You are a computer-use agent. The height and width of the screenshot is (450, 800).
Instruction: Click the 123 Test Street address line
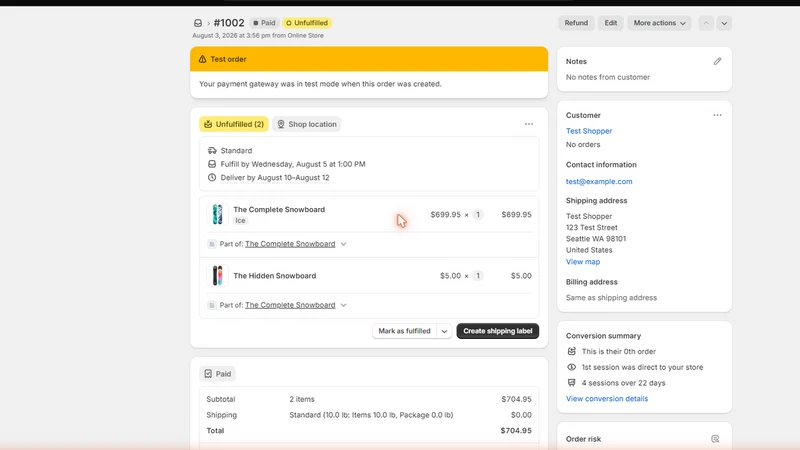click(x=592, y=228)
